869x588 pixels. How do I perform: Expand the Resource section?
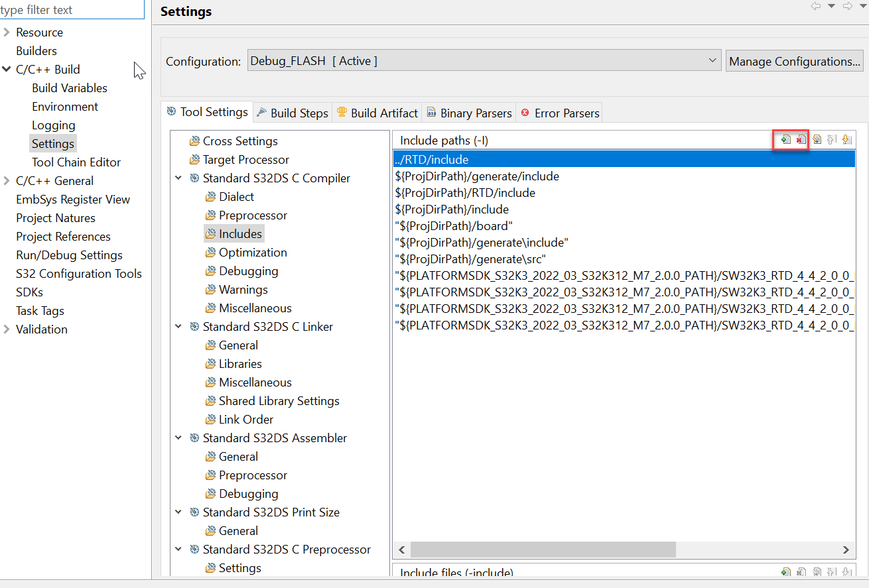point(6,32)
